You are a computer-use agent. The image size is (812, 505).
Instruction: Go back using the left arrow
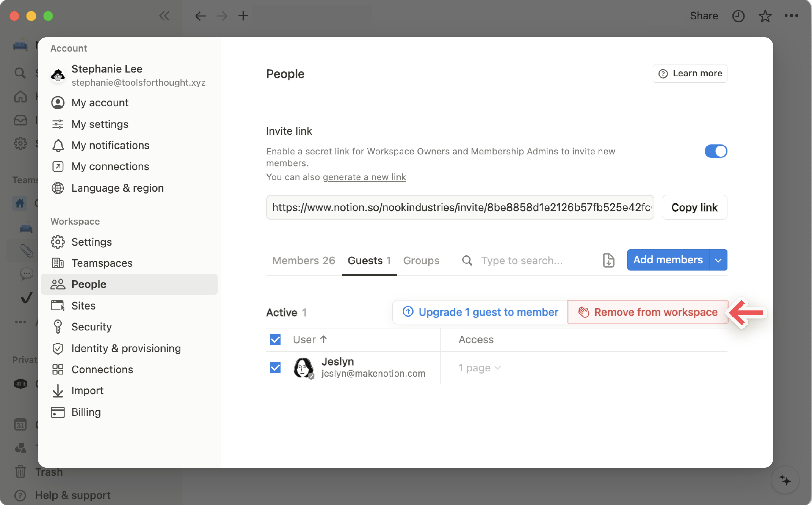click(x=200, y=16)
